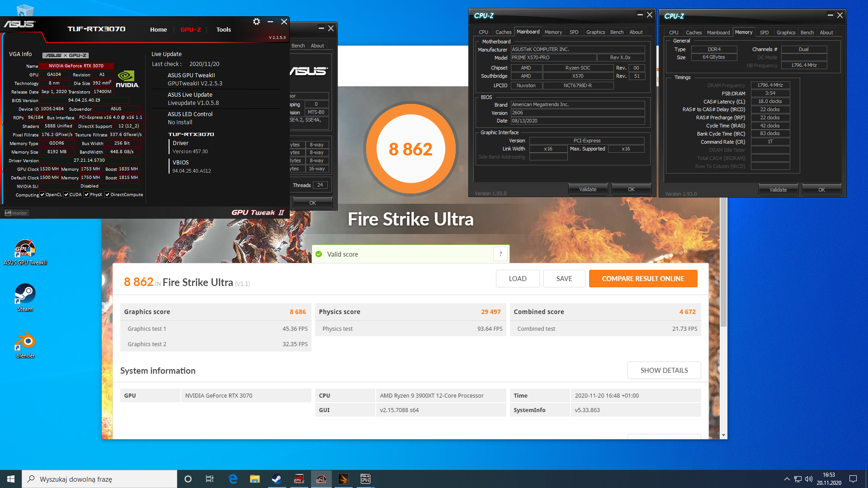Open ASUS GPU Tweak II desktop shortcut

pyautogui.click(x=25, y=253)
